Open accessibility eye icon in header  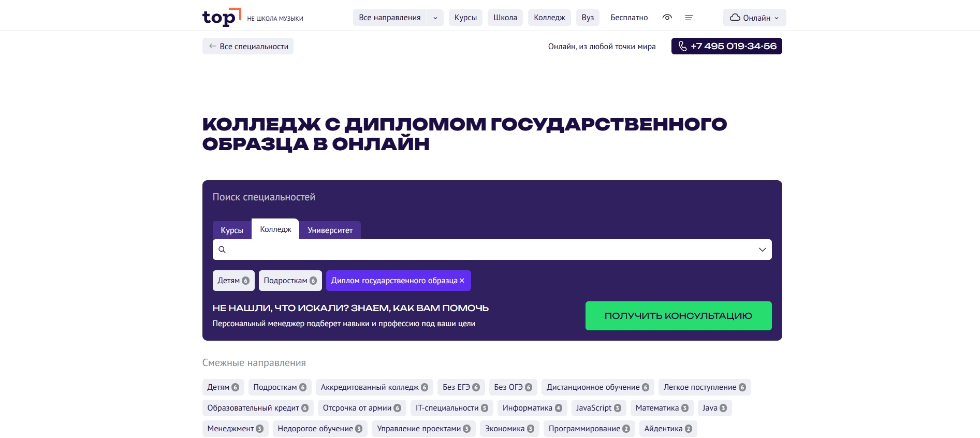pyautogui.click(x=667, y=18)
